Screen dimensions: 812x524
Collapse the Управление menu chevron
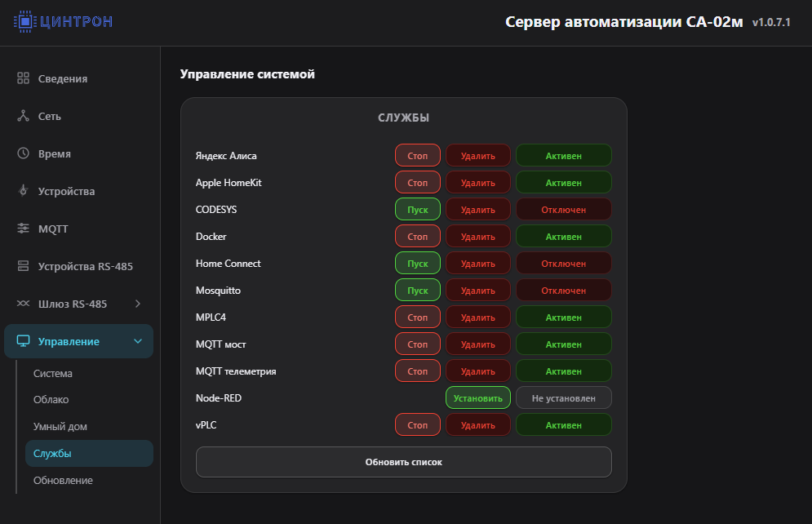pos(138,341)
